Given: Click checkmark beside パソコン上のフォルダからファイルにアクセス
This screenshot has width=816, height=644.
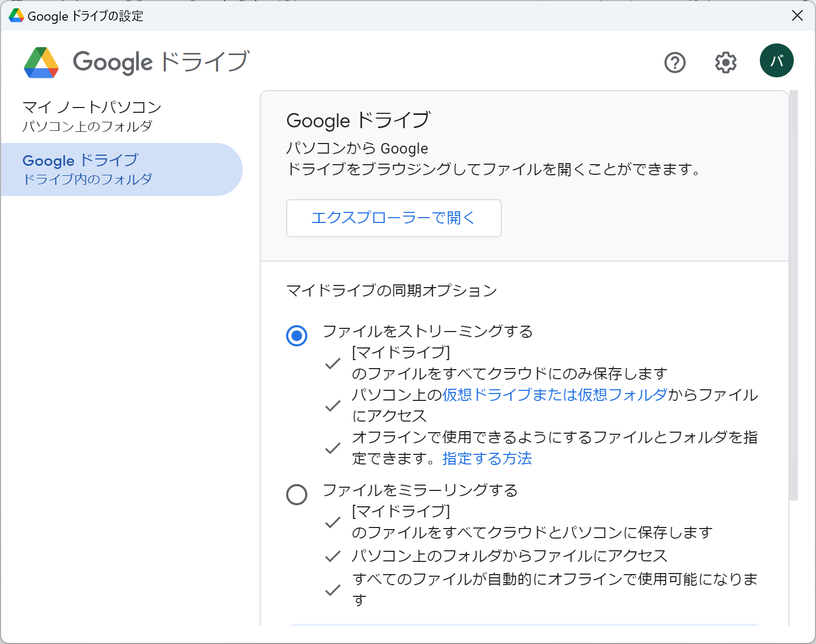Looking at the screenshot, I should click(x=333, y=556).
